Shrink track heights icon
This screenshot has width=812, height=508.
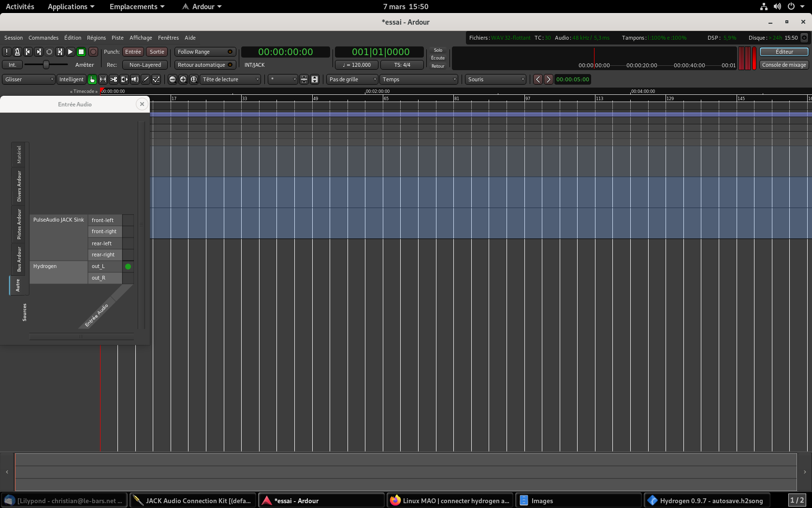point(304,79)
